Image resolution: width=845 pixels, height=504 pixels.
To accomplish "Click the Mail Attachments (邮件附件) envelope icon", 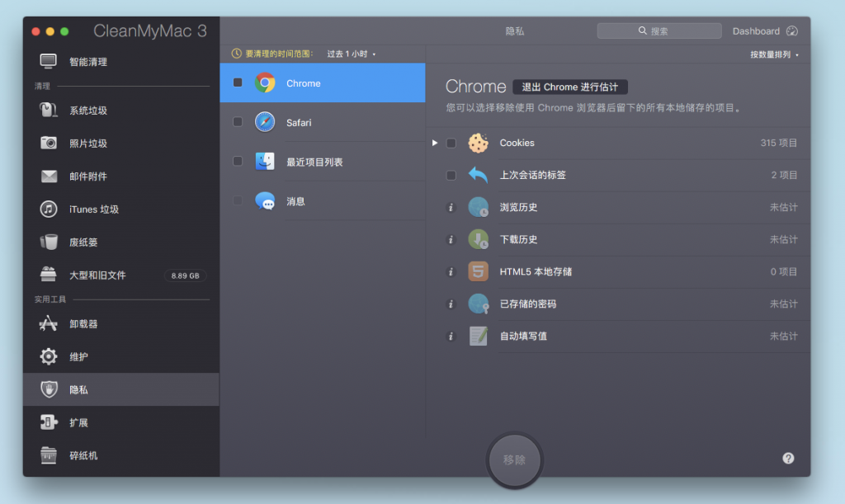I will pyautogui.click(x=49, y=176).
